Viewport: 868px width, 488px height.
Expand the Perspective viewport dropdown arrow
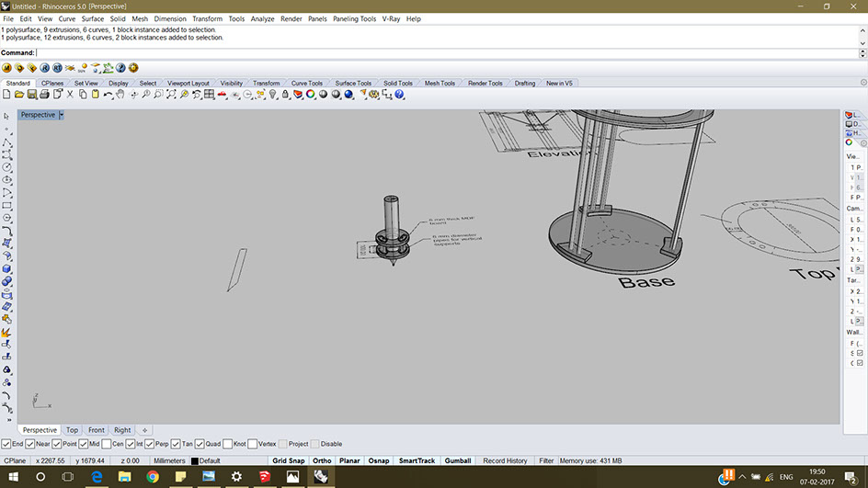click(62, 115)
